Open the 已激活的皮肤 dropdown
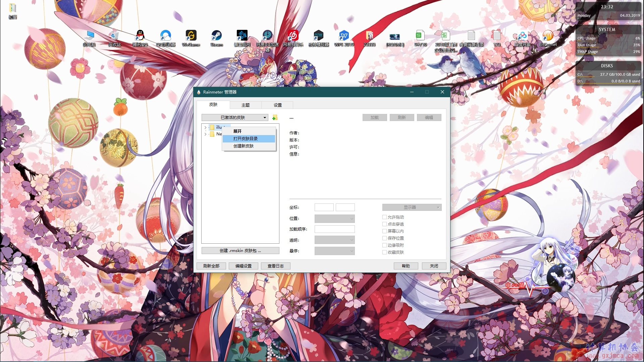Image resolution: width=644 pixels, height=362 pixels. (x=235, y=118)
